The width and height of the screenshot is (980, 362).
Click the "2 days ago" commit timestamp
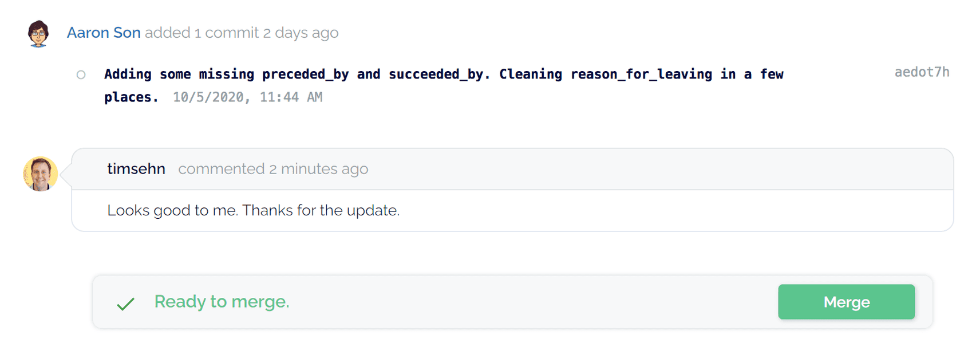pyautogui.click(x=301, y=33)
